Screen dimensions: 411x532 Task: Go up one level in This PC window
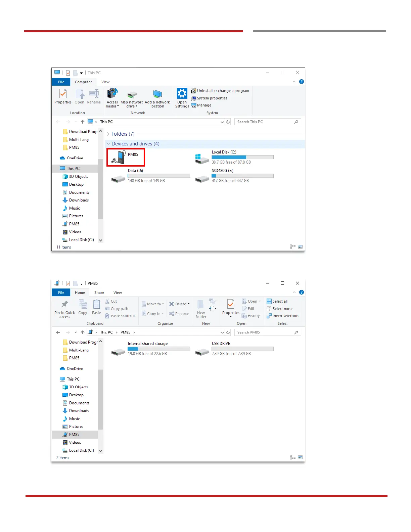click(83, 122)
